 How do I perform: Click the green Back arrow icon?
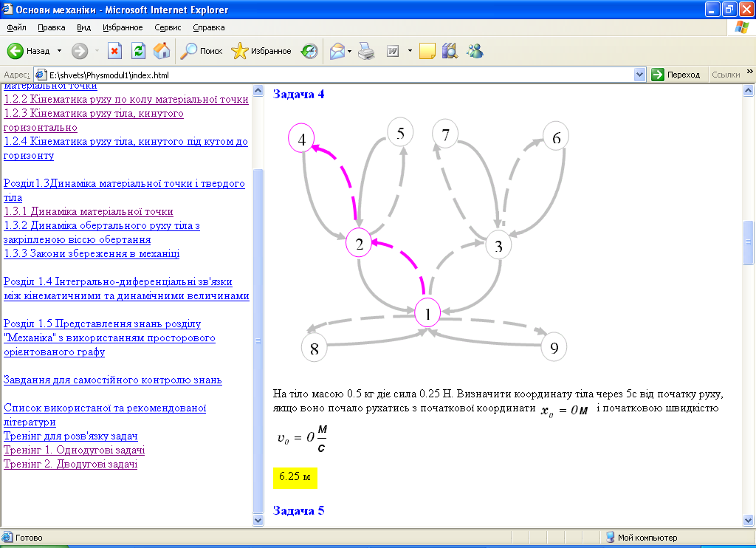tap(16, 51)
